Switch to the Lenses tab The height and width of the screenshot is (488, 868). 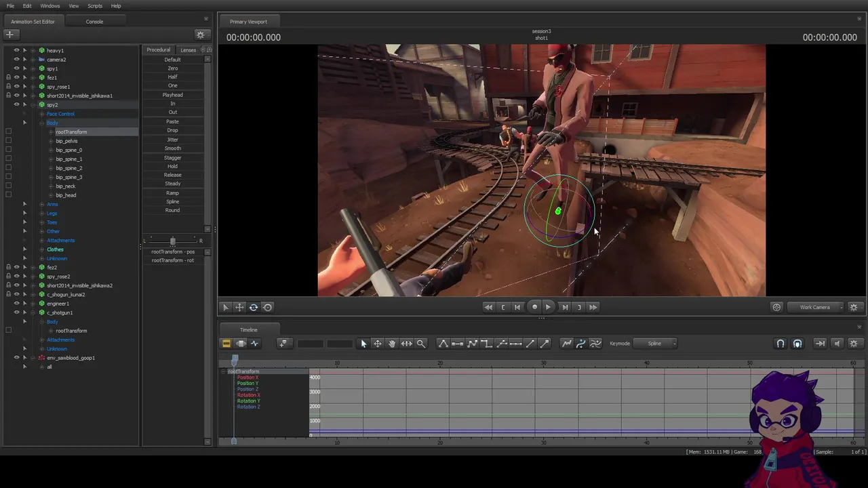(x=189, y=49)
